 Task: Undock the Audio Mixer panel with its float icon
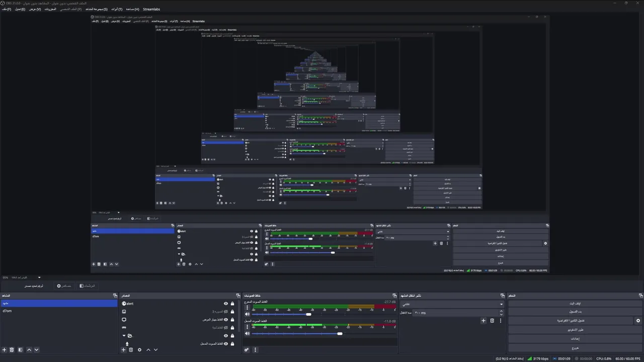[x=394, y=296]
